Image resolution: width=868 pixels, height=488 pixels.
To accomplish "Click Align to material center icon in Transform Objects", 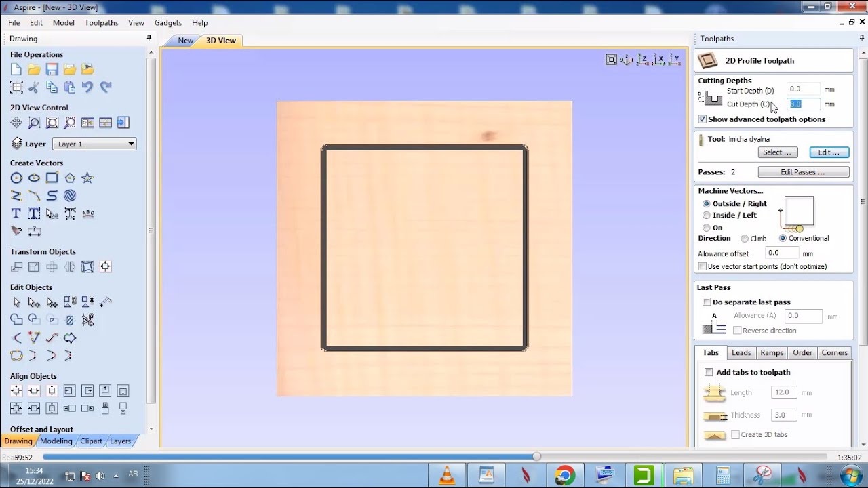I will click(105, 267).
